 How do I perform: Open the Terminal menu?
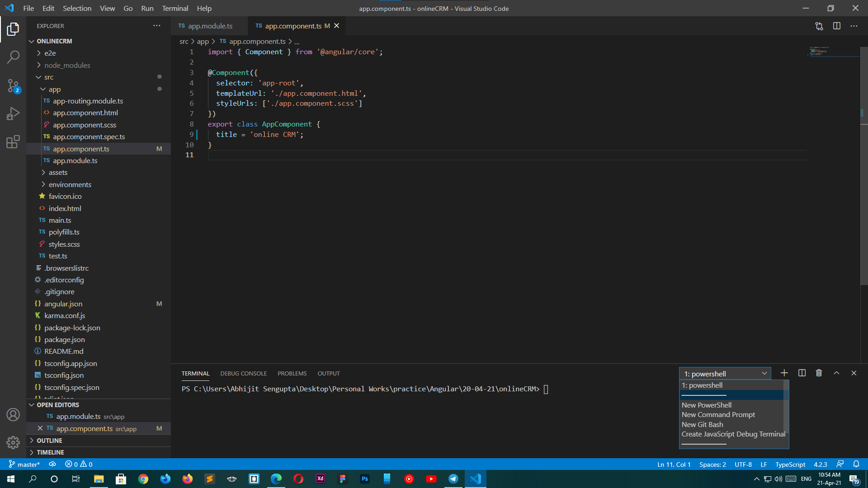click(x=175, y=8)
